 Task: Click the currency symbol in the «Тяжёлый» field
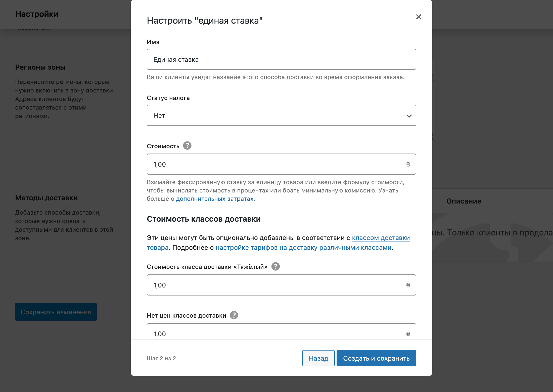408,285
